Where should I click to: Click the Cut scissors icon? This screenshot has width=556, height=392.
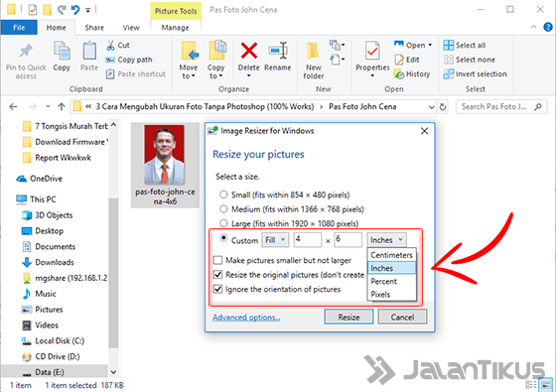(110, 46)
